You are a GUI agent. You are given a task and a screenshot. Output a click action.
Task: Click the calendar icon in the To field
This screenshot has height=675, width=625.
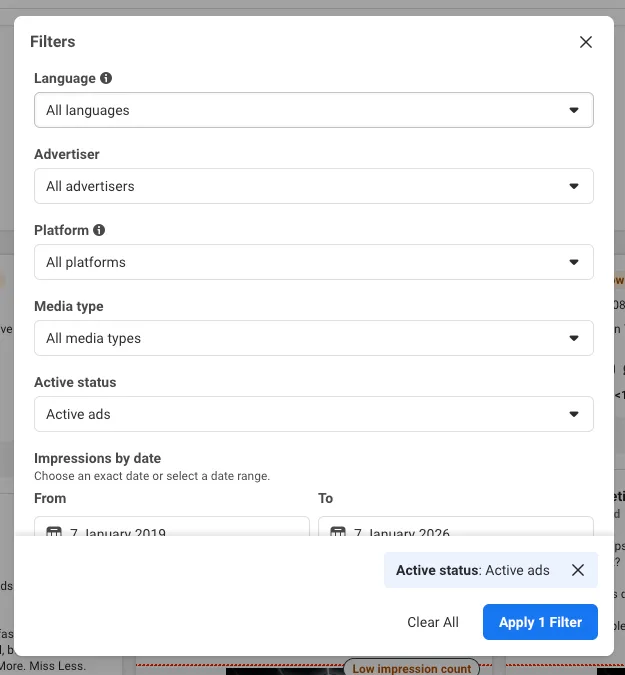[x=338, y=533]
